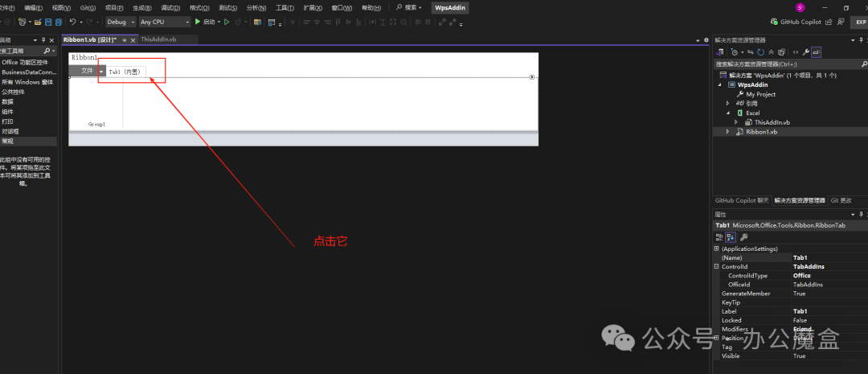The width and height of the screenshot is (868, 374).
Task: Select the Office 功能区控件 toolbox group
Action: point(25,63)
